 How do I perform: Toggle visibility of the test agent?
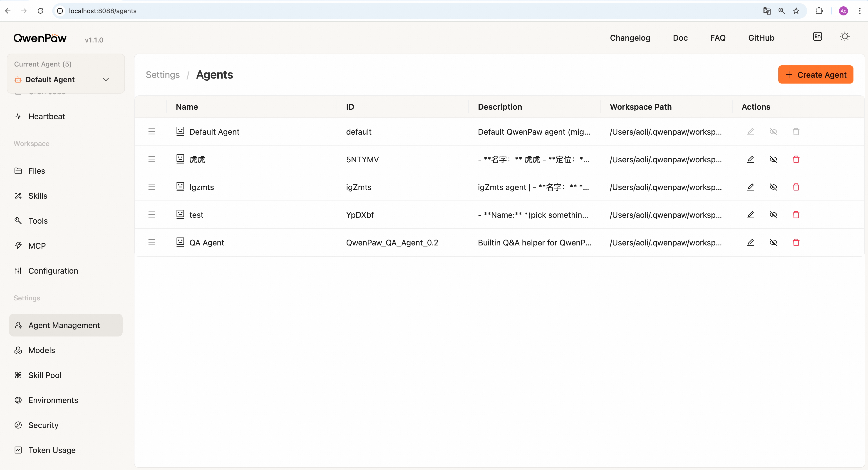[x=773, y=215]
